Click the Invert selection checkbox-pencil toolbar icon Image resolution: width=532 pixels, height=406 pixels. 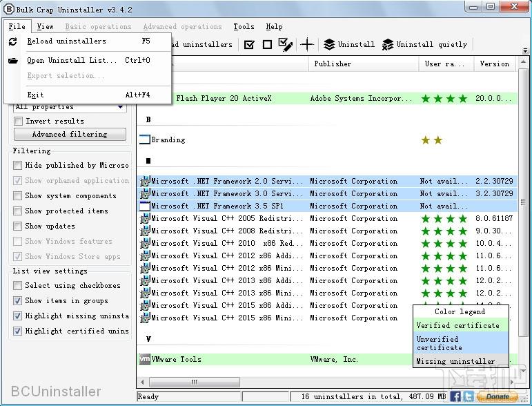[x=286, y=44]
